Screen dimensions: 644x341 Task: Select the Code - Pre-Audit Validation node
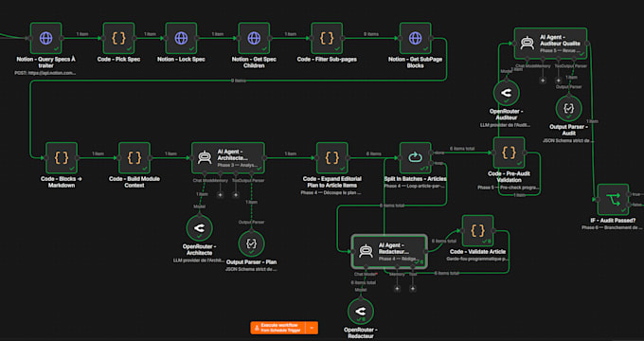[509, 153]
